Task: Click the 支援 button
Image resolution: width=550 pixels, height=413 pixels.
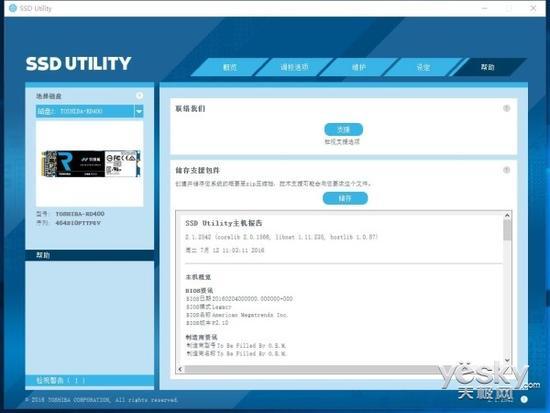Action: coord(343,129)
